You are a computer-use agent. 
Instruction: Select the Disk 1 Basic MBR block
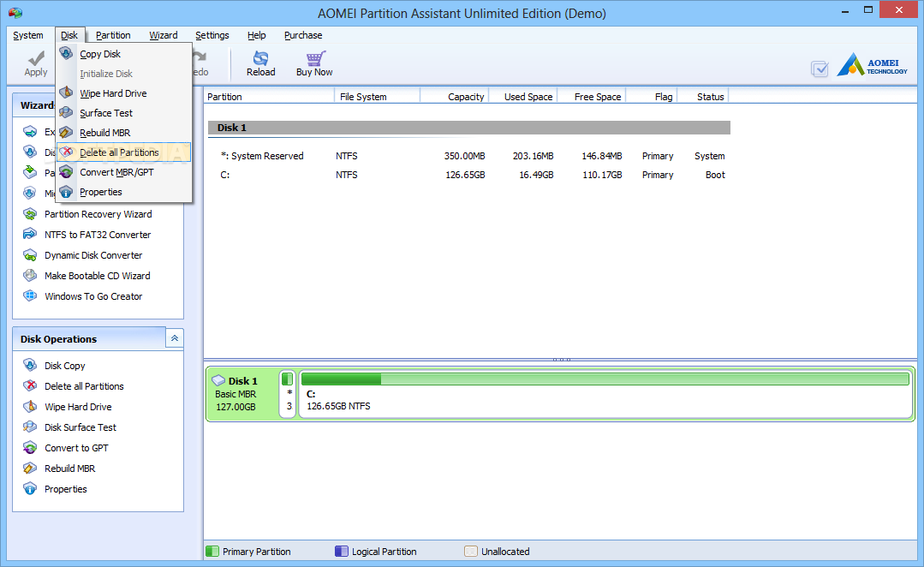click(x=242, y=394)
